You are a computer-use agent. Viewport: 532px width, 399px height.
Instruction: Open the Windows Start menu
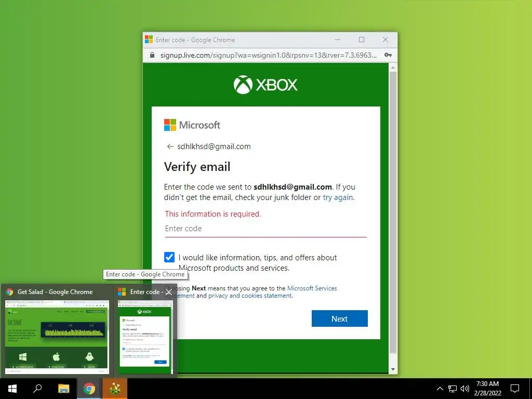pyautogui.click(x=12, y=389)
